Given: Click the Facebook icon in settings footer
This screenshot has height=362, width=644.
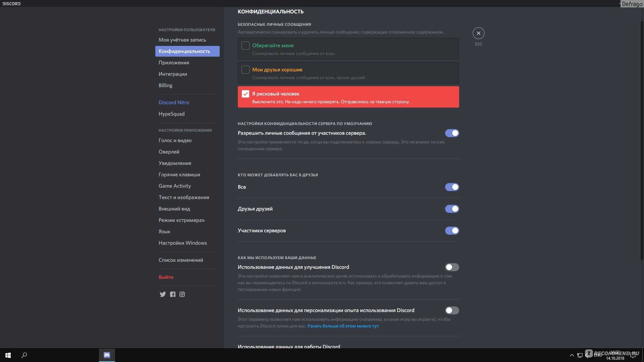Looking at the screenshot, I should tap(172, 294).
